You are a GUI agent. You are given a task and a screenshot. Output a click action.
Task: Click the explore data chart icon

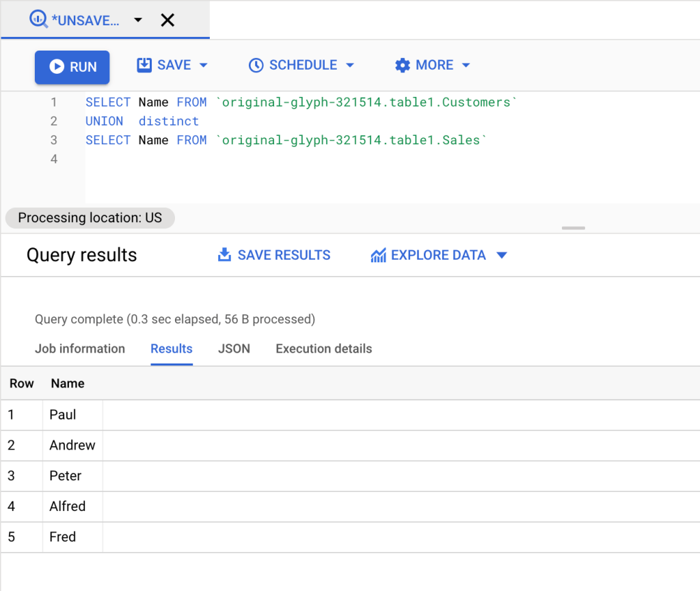378,255
